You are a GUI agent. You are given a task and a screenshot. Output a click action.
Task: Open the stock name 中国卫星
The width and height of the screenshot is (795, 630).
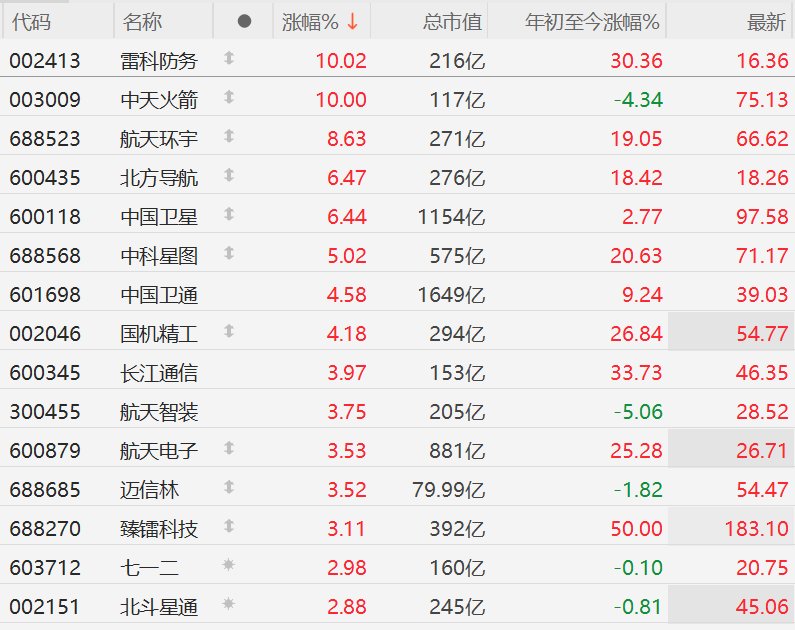coord(159,217)
